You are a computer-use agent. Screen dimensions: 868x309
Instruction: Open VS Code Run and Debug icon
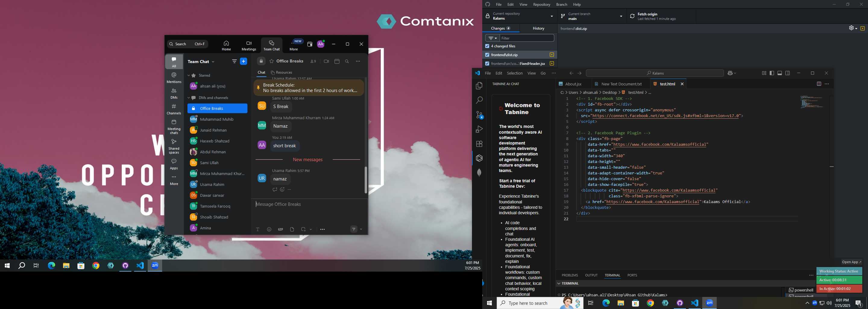coord(479,129)
